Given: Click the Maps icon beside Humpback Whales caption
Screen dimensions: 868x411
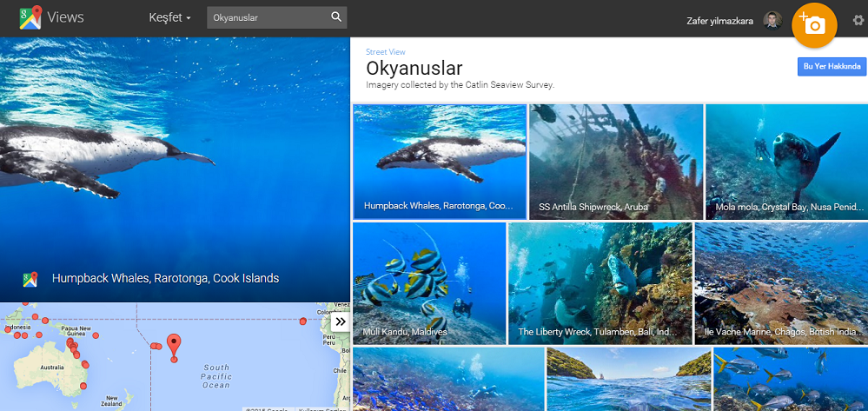Looking at the screenshot, I should coord(30,279).
